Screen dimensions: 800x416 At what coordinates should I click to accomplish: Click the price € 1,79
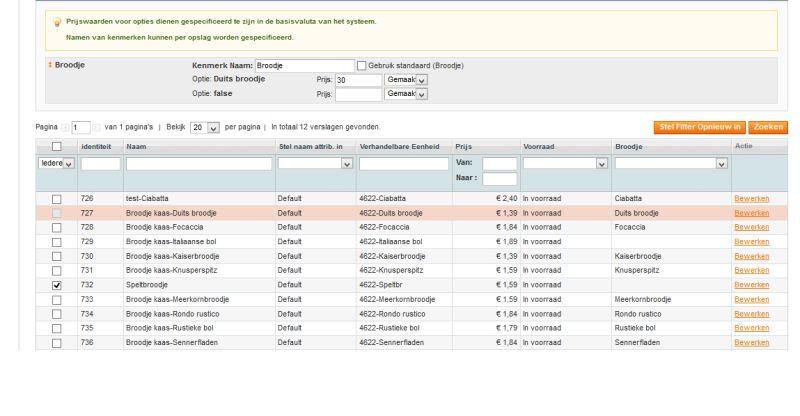click(x=507, y=328)
